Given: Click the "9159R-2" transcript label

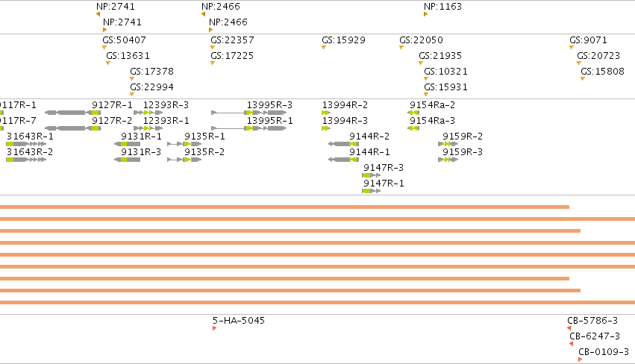Looking at the screenshot, I should pos(463,136).
